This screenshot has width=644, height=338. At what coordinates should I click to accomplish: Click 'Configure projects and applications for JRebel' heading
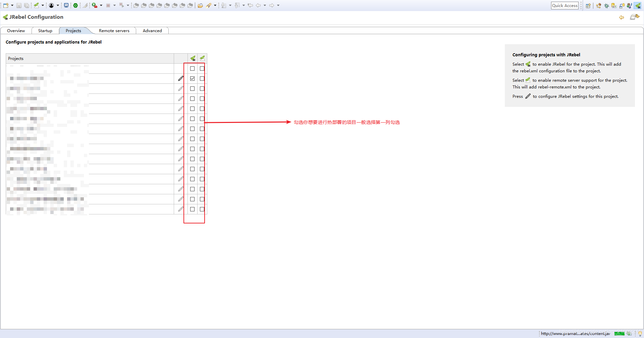point(54,42)
